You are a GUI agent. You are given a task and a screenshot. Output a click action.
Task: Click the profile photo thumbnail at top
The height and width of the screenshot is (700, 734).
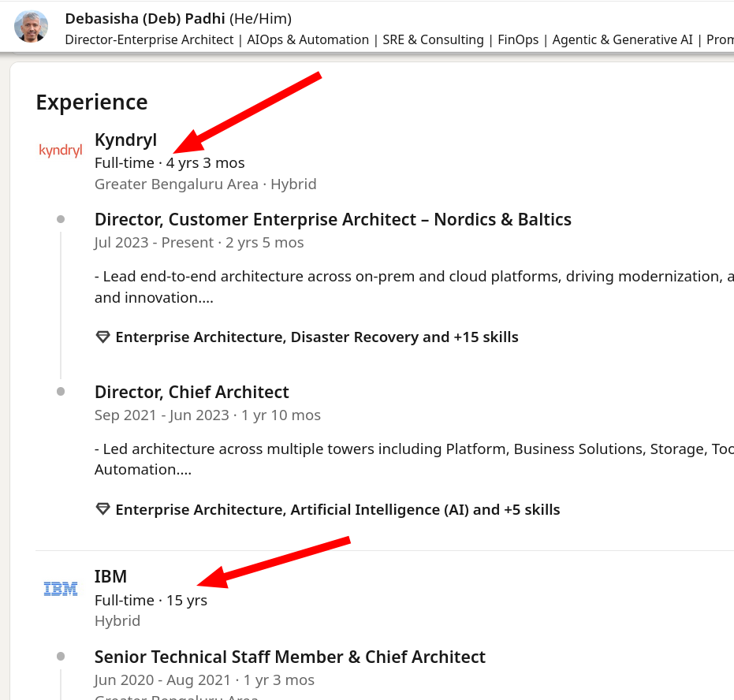[31, 27]
